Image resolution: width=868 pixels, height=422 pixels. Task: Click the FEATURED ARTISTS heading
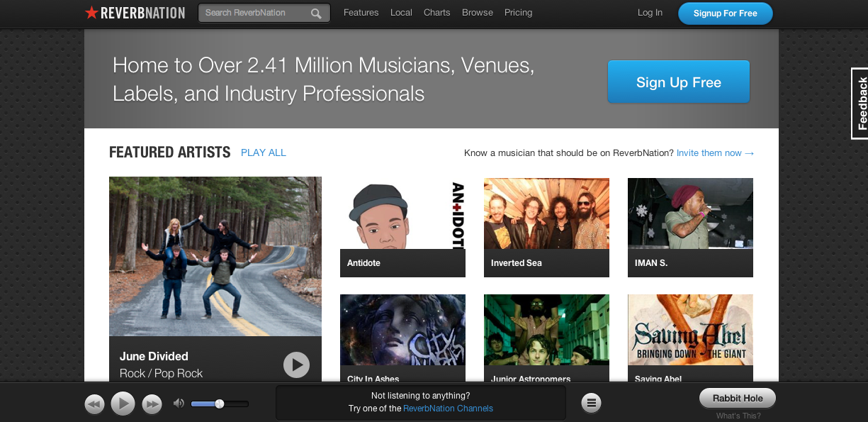169,152
